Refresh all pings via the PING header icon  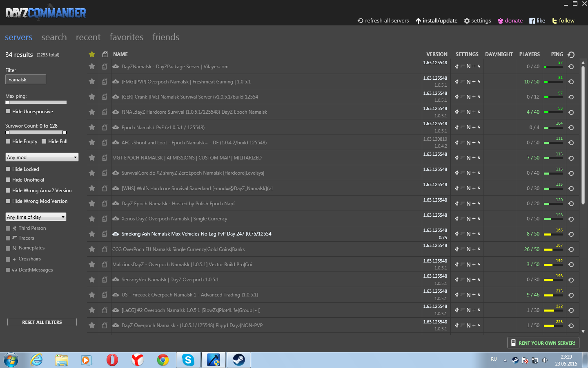click(571, 54)
